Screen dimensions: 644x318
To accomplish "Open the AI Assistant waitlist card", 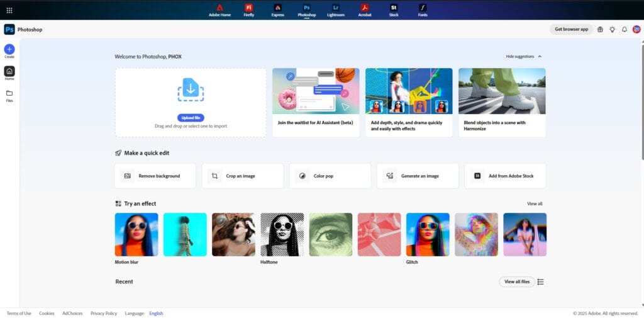I will [x=316, y=103].
